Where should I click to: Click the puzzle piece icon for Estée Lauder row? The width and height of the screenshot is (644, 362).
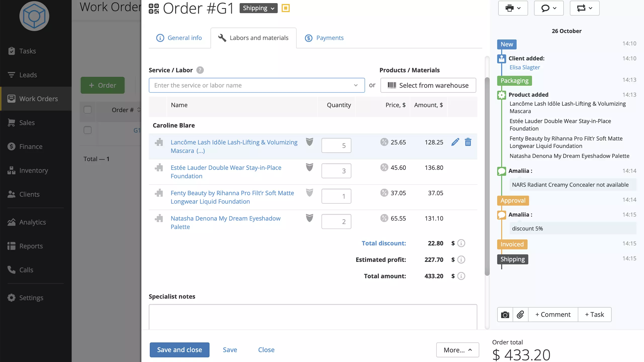[x=159, y=168]
